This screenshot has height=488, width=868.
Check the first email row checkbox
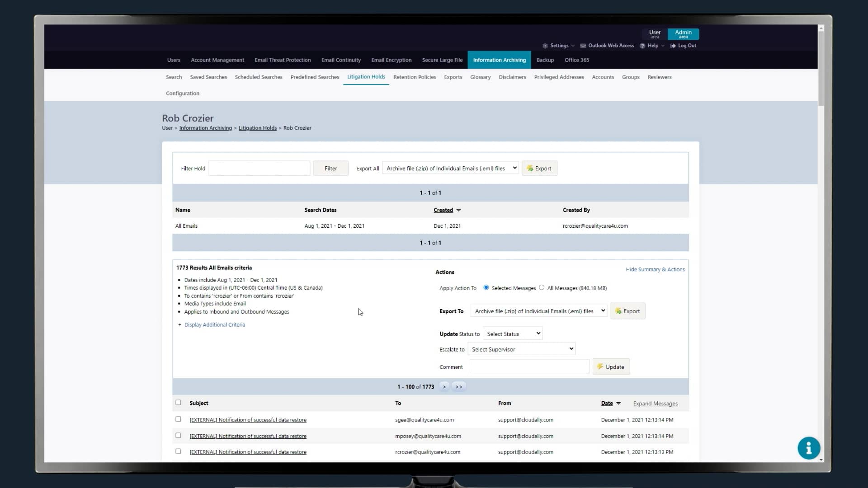click(179, 419)
